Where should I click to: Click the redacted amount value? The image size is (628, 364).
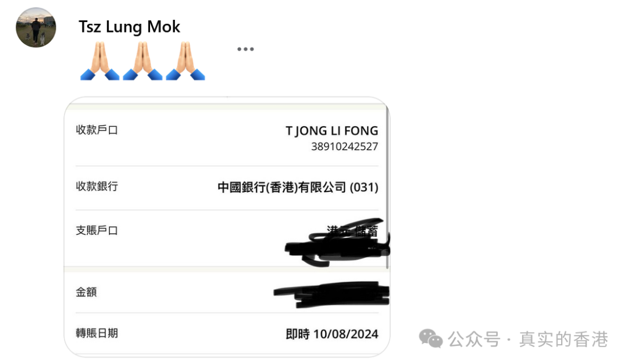[x=331, y=294]
